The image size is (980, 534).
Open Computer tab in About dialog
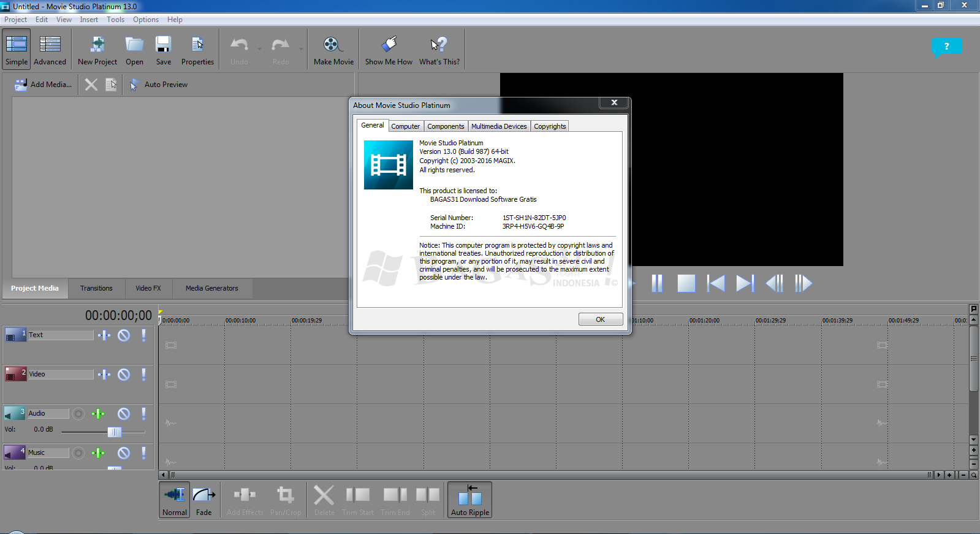(406, 126)
